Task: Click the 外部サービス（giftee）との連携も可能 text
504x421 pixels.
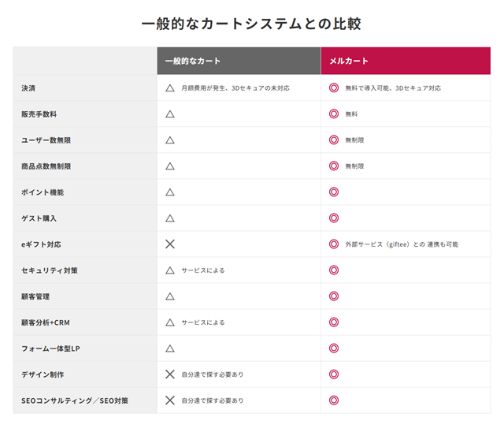Action: pyautogui.click(x=402, y=244)
